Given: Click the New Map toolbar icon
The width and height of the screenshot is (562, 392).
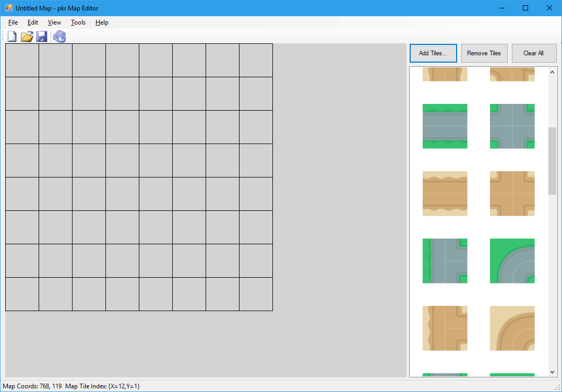Looking at the screenshot, I should pyautogui.click(x=11, y=37).
